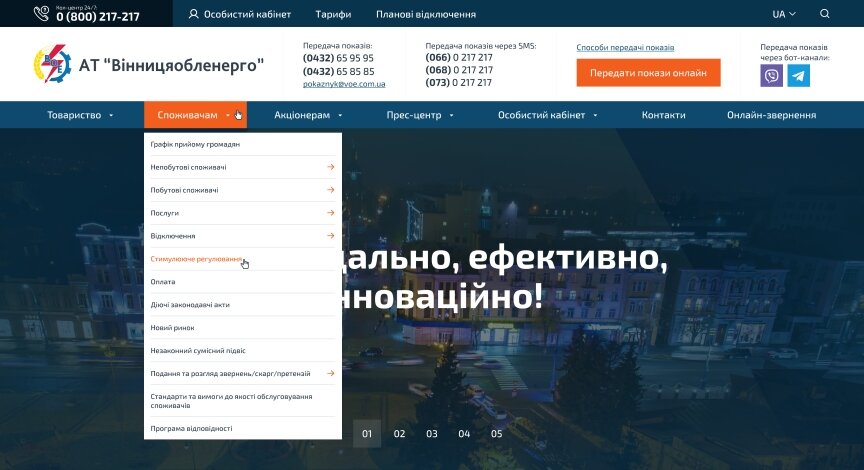
Task: Select Незаконний сумісний підвіс menu item
Action: [x=242, y=350]
